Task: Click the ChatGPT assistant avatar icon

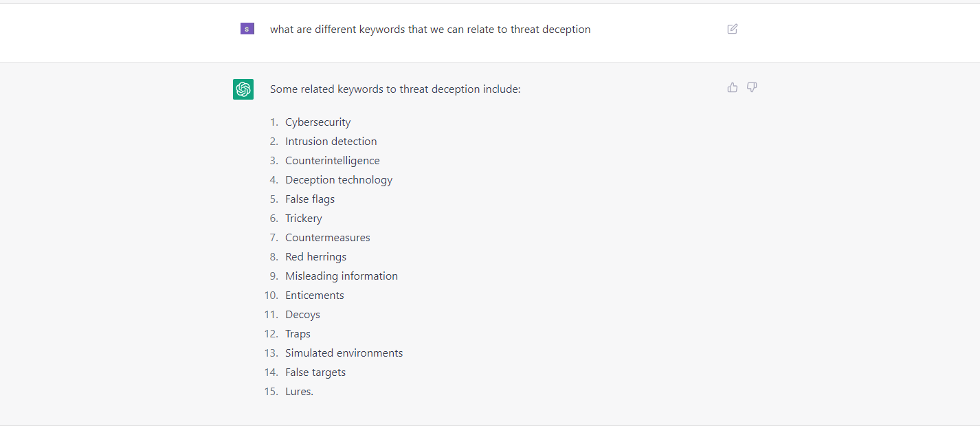Action: pyautogui.click(x=243, y=89)
